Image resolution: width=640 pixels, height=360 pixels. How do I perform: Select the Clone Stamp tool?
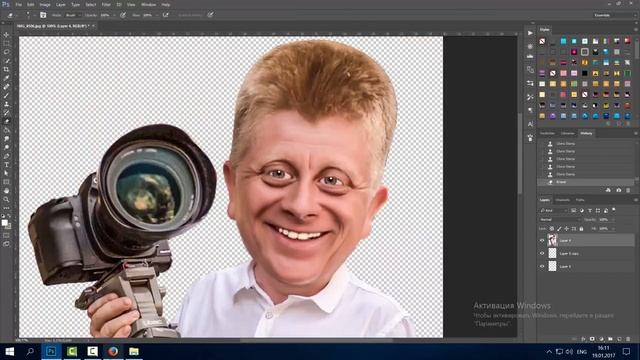pyautogui.click(x=6, y=104)
